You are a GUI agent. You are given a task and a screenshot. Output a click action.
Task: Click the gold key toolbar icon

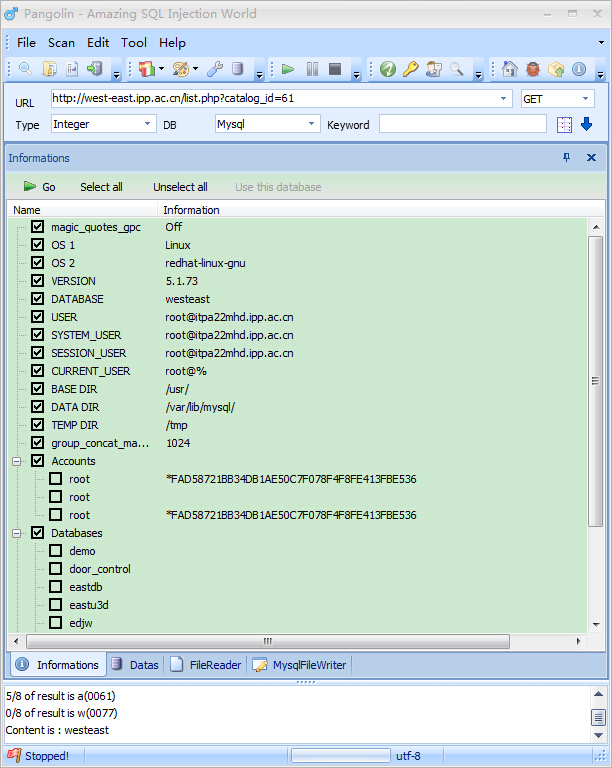[x=410, y=69]
